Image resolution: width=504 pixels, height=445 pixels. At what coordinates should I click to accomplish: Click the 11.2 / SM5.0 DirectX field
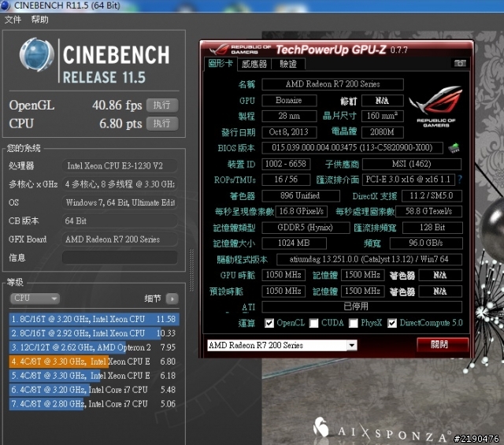tap(432, 195)
